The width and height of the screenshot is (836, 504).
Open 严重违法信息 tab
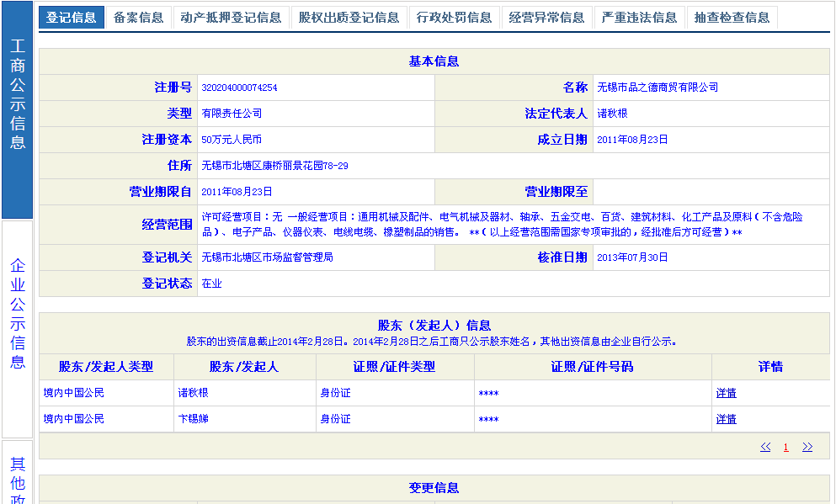(640, 18)
